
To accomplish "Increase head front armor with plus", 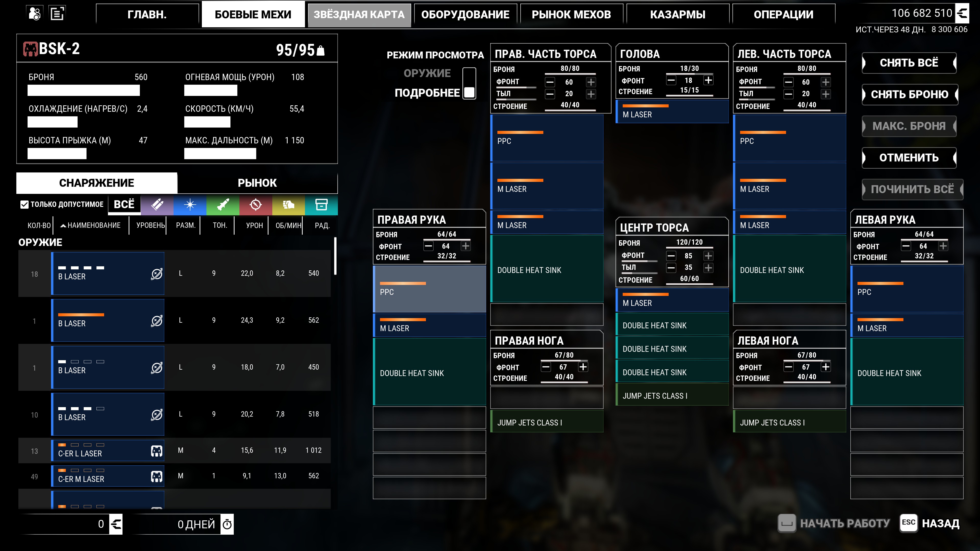I will point(708,80).
